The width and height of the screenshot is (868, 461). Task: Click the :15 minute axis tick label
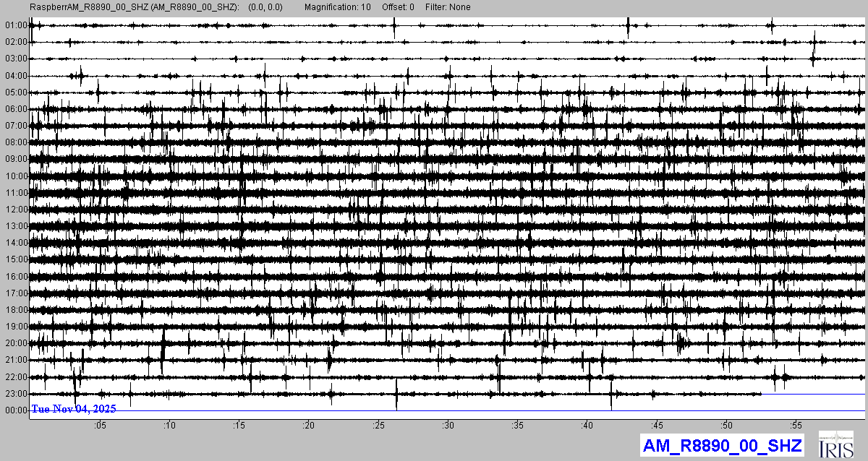pos(239,426)
